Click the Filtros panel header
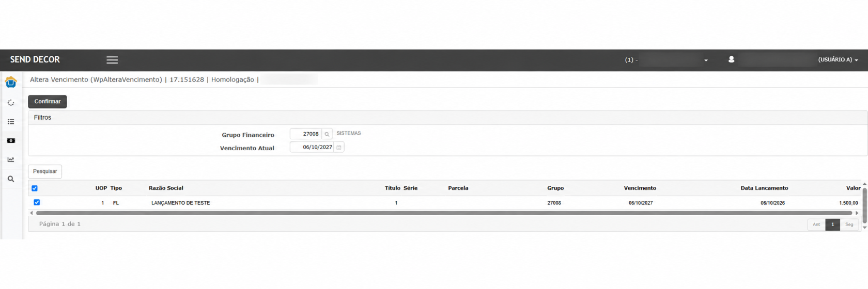The height and width of the screenshot is (289, 868). pos(447,118)
